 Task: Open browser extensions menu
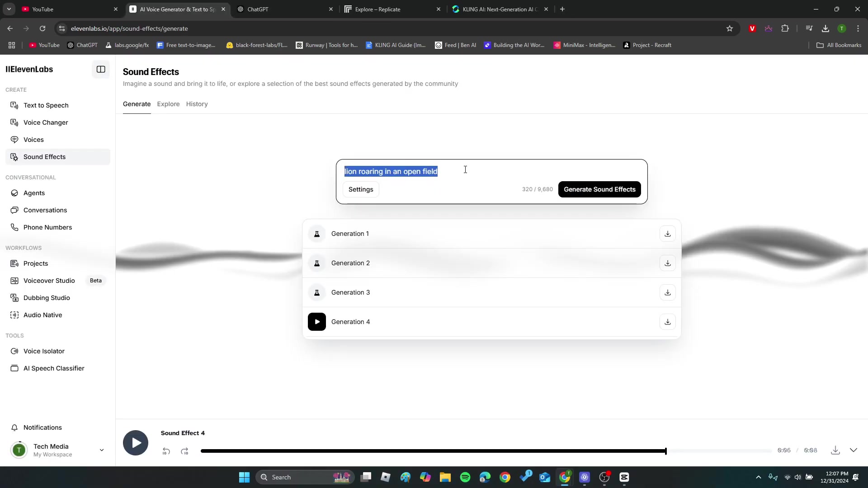(x=785, y=28)
